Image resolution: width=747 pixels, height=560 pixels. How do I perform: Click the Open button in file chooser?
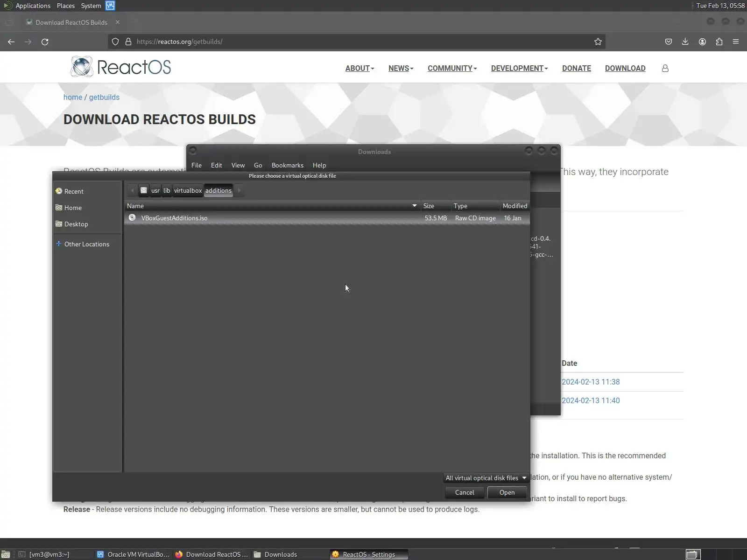click(x=507, y=492)
